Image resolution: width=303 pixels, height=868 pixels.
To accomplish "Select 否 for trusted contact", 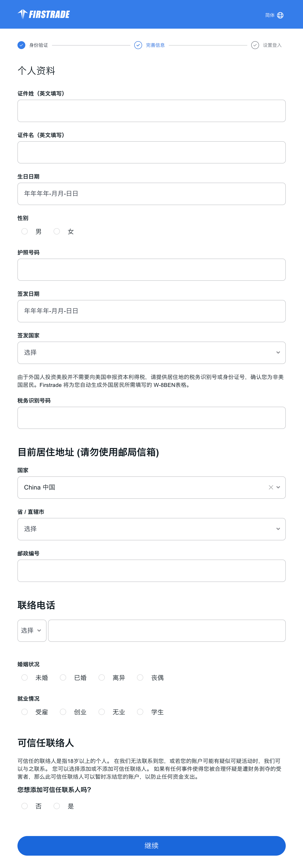I will tap(25, 806).
